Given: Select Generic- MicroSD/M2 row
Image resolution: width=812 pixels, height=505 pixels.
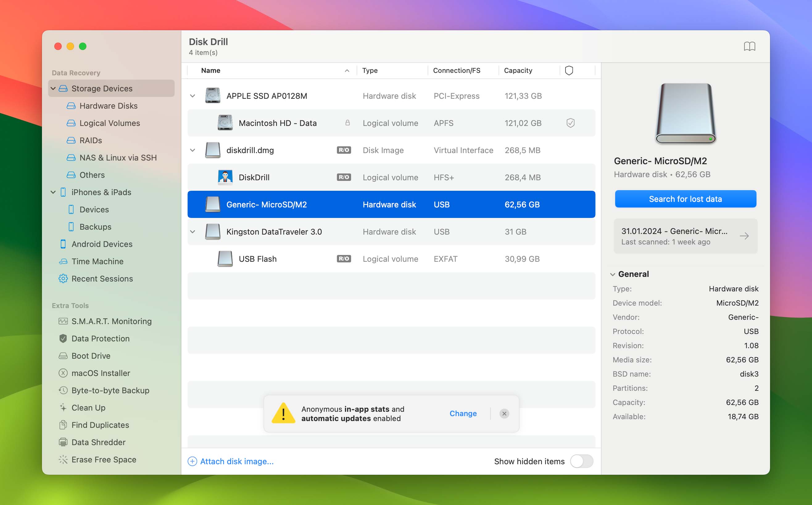Looking at the screenshot, I should (x=391, y=204).
